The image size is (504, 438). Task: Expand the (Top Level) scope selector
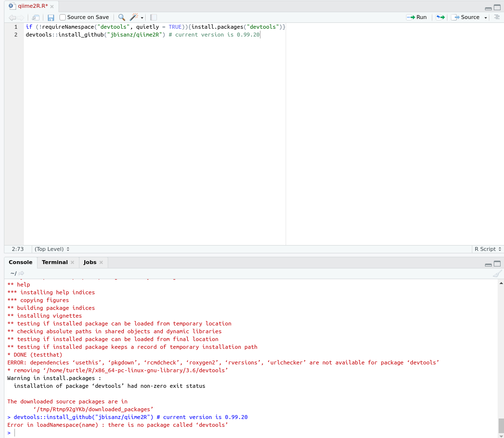[x=52, y=249]
